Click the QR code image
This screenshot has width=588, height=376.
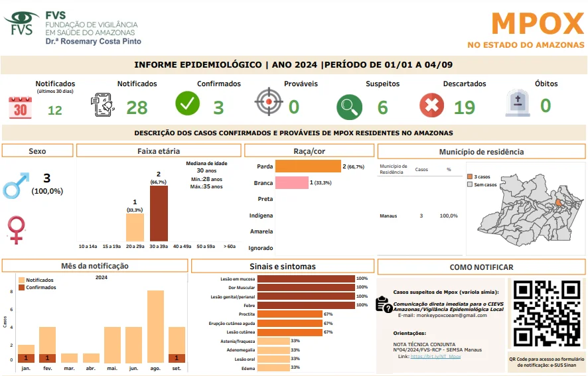pyautogui.click(x=546, y=314)
